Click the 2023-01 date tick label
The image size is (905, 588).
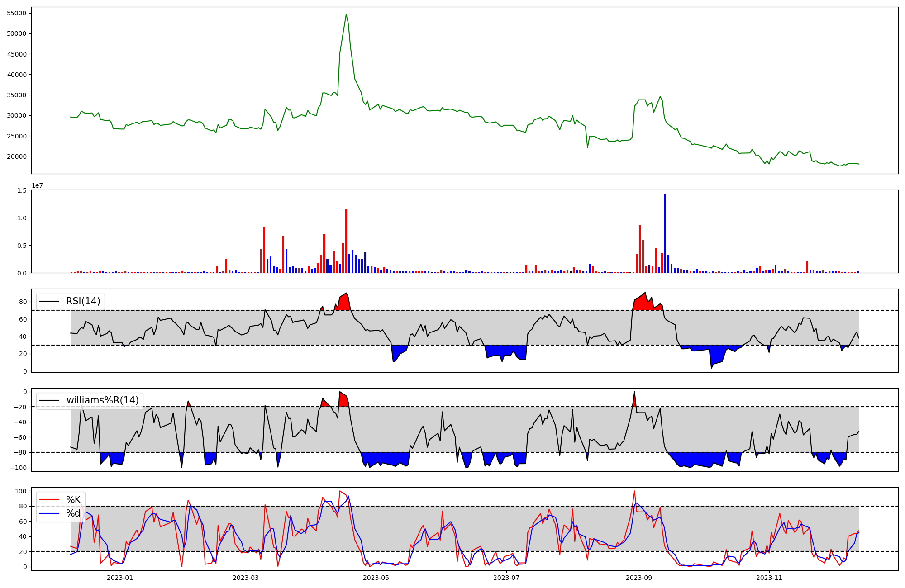120,578
